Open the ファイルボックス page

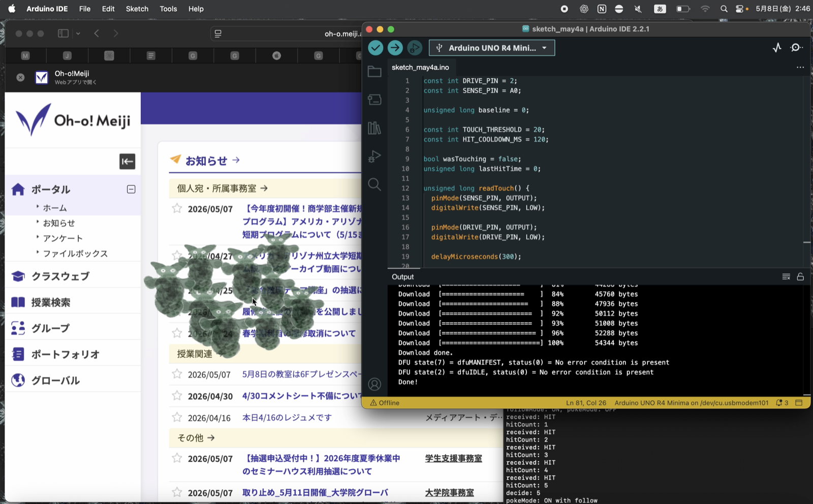75,254
